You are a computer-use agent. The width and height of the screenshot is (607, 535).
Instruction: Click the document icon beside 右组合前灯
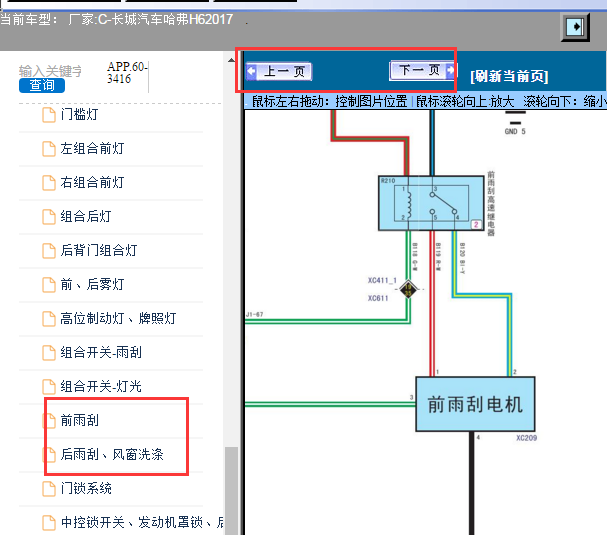coord(49,183)
